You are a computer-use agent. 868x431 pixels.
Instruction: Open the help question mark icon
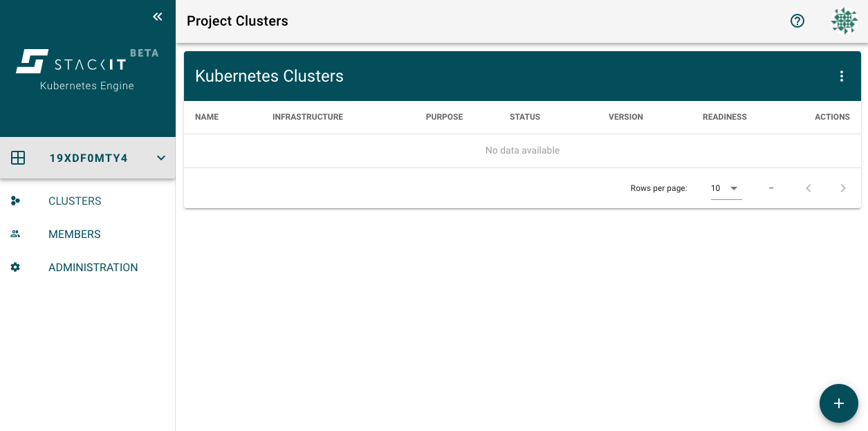[x=797, y=21]
